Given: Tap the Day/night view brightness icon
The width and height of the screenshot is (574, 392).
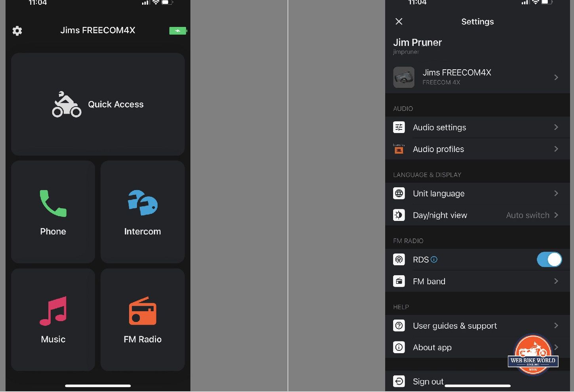Looking at the screenshot, I should pyautogui.click(x=399, y=215).
